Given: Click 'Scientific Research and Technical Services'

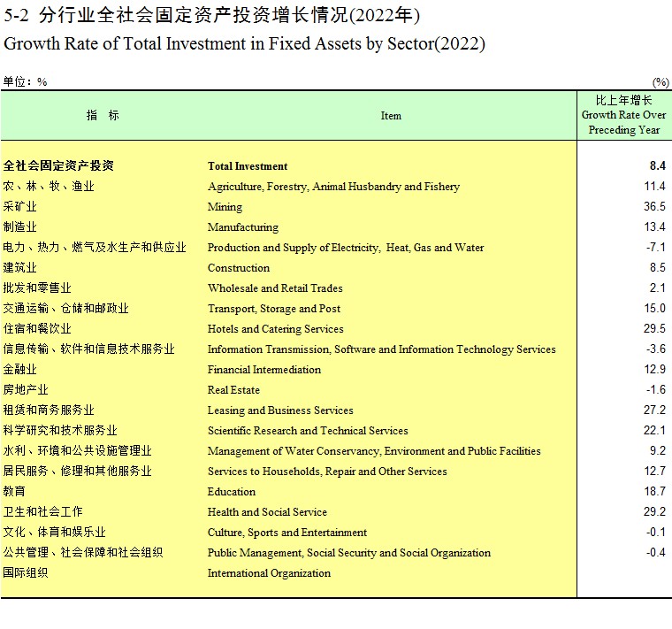Looking at the screenshot, I should 308,431.
